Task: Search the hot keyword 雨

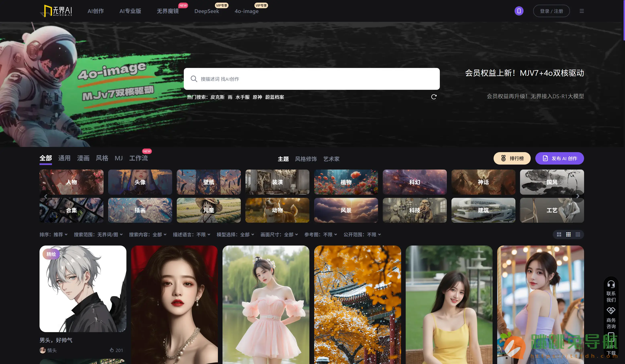Action: pos(230,97)
